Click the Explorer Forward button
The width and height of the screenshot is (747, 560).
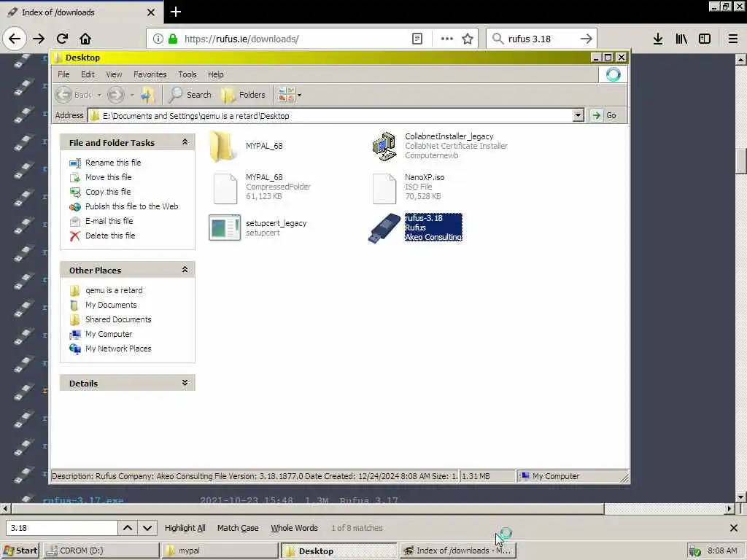(x=116, y=95)
